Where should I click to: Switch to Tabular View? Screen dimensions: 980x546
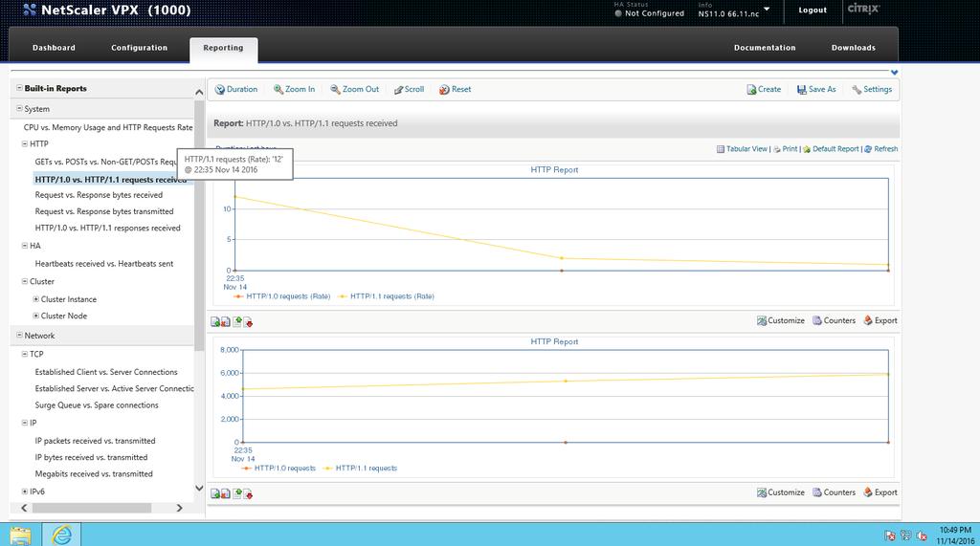click(x=742, y=148)
